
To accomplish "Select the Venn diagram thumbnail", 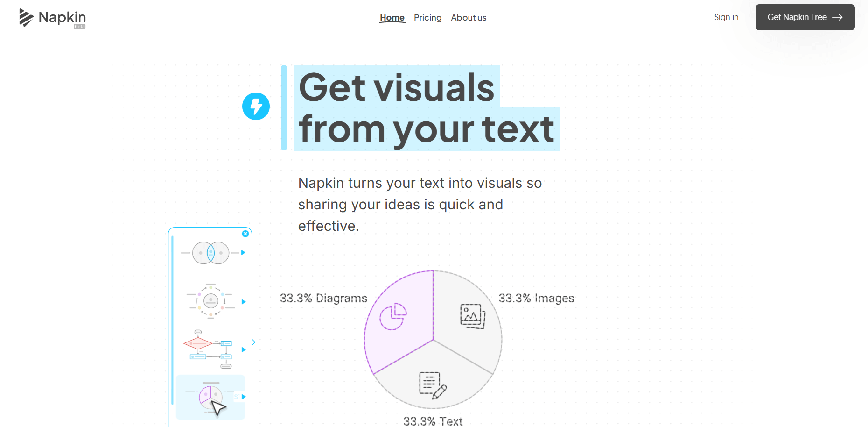I will tap(210, 253).
